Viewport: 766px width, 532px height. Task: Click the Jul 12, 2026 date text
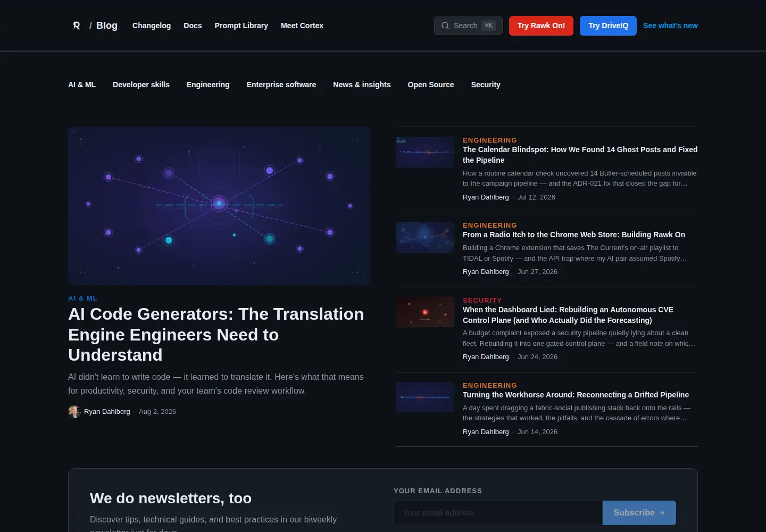pos(536,197)
